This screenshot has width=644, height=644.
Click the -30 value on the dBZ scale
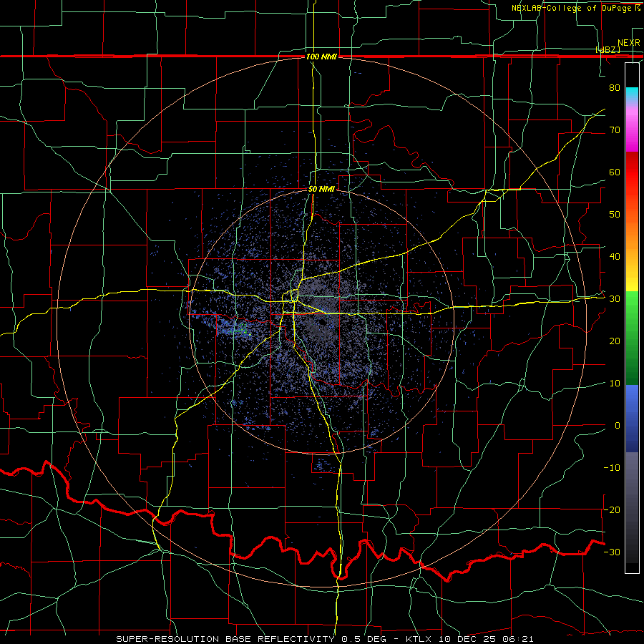click(612, 552)
